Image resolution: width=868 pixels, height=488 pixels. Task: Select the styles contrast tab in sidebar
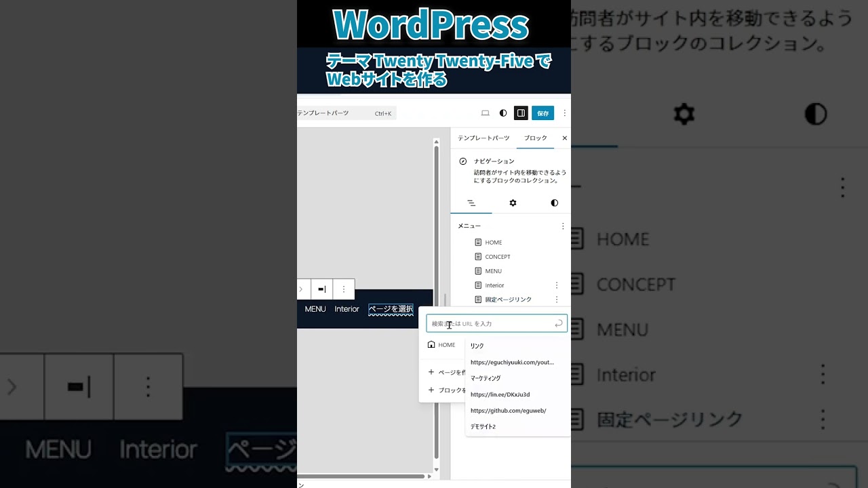(554, 203)
